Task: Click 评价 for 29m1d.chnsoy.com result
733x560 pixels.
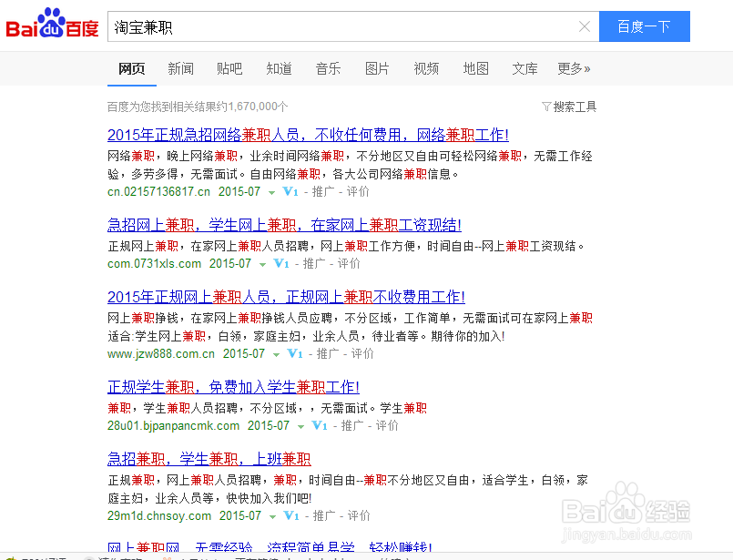Action: (359, 516)
